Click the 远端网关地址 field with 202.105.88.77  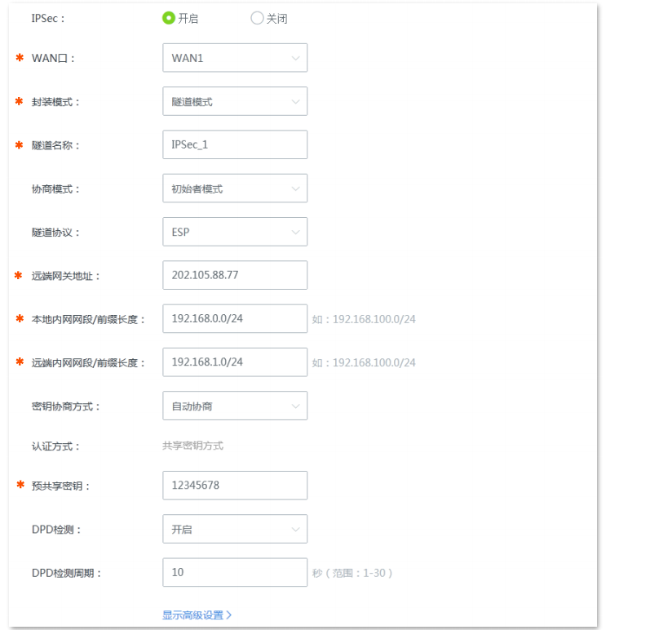point(235,275)
